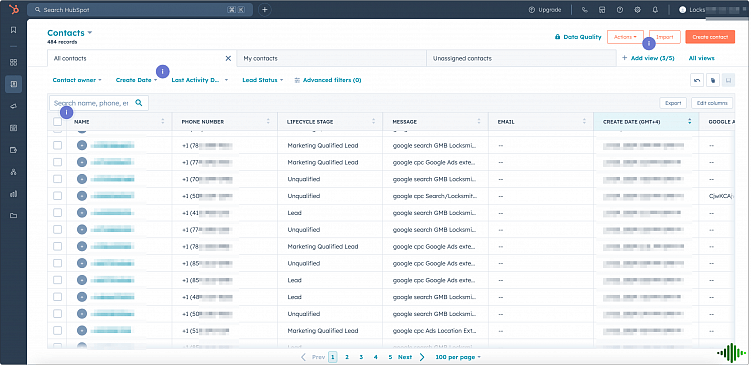This screenshot has height=365, width=751.
Task: Click the magnifier icon in contacts search box
Action: coord(139,103)
